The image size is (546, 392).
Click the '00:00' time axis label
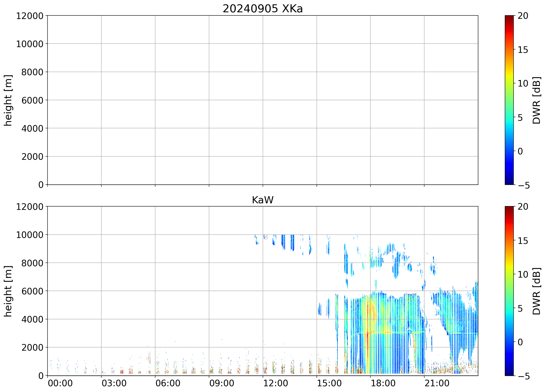60,383
